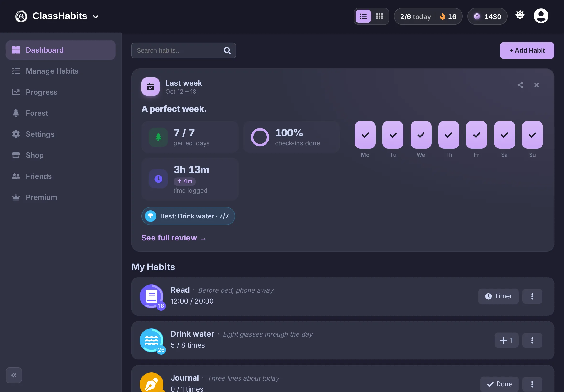Click the 100% check-ins progress ring
The height and width of the screenshot is (392, 564).
click(260, 137)
